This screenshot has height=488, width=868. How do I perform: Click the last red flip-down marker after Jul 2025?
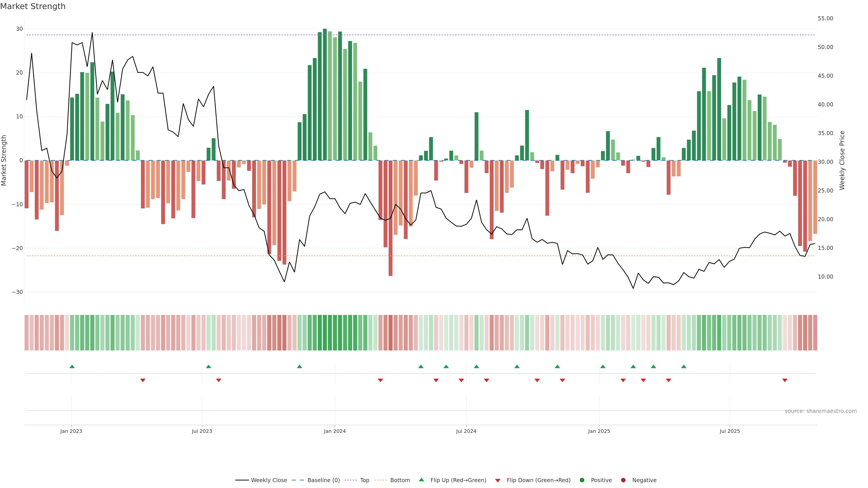pyautogui.click(x=785, y=380)
